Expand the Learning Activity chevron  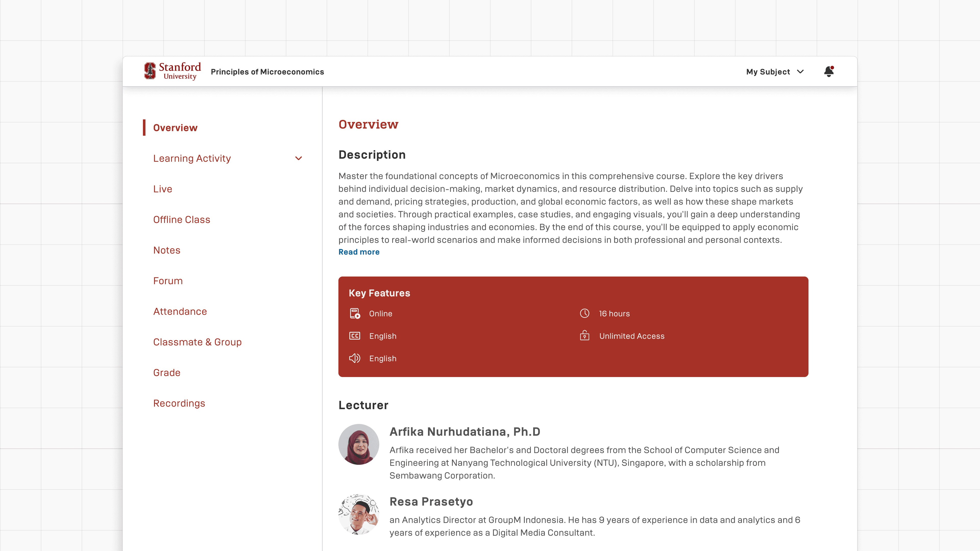[x=298, y=158]
